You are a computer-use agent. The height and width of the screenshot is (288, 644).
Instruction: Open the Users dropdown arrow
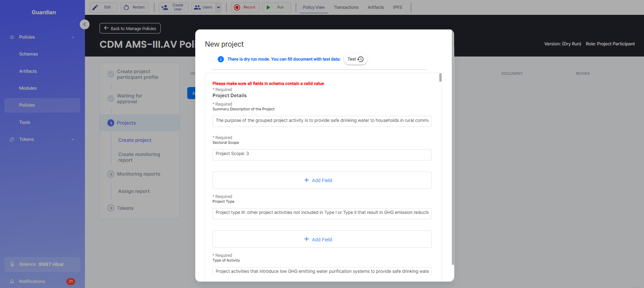(218, 7)
